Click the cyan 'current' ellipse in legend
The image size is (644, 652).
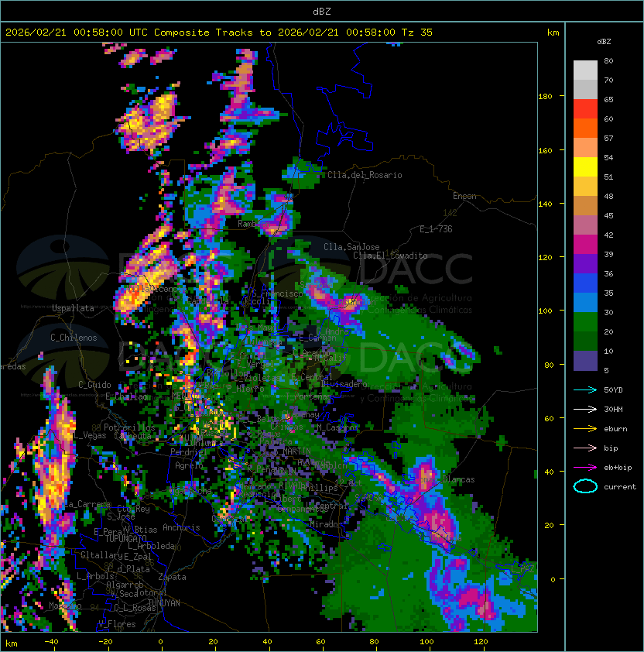tap(585, 486)
